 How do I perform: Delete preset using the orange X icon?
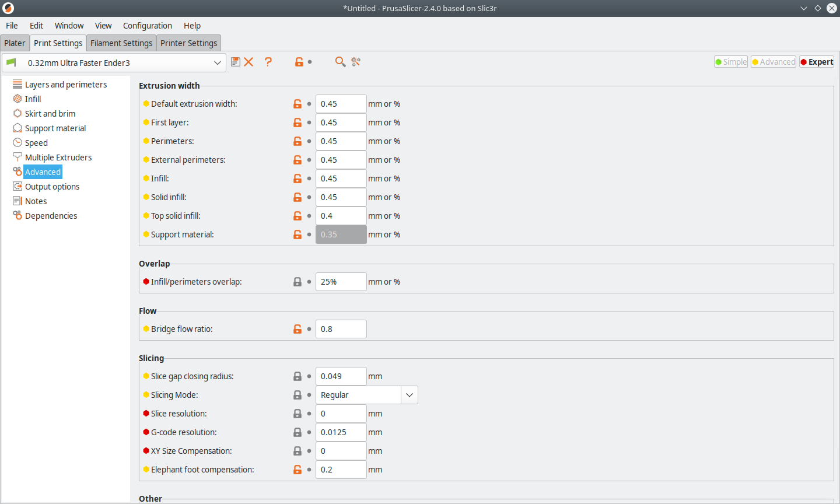(249, 62)
